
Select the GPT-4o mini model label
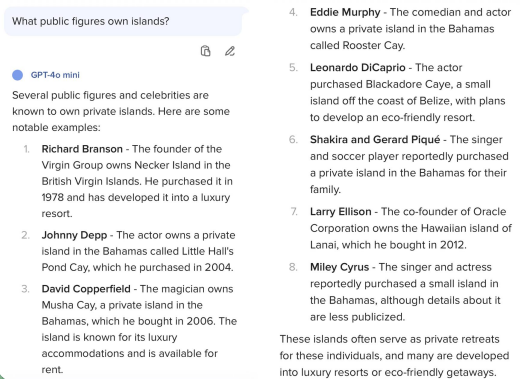55,75
